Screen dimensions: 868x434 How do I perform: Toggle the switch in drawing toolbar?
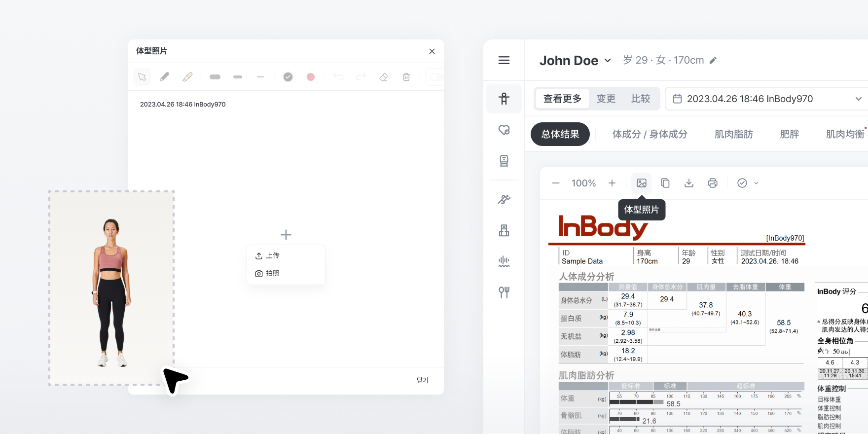pyautogui.click(x=437, y=77)
